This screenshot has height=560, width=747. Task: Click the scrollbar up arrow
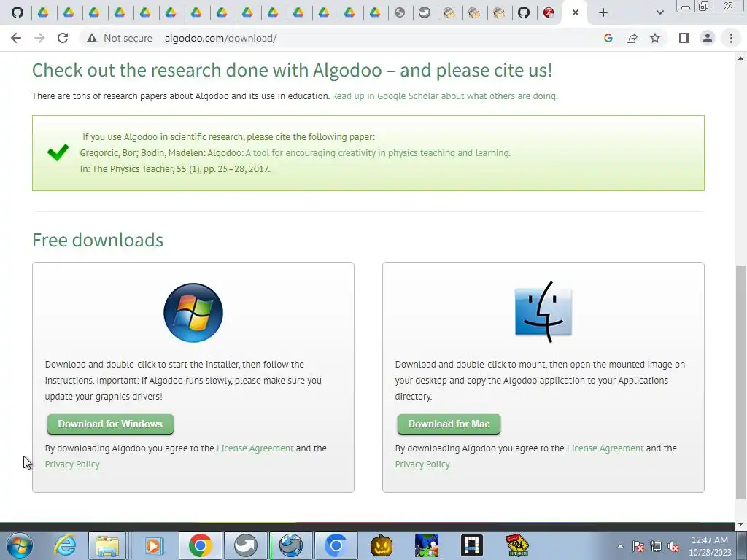[x=741, y=58]
